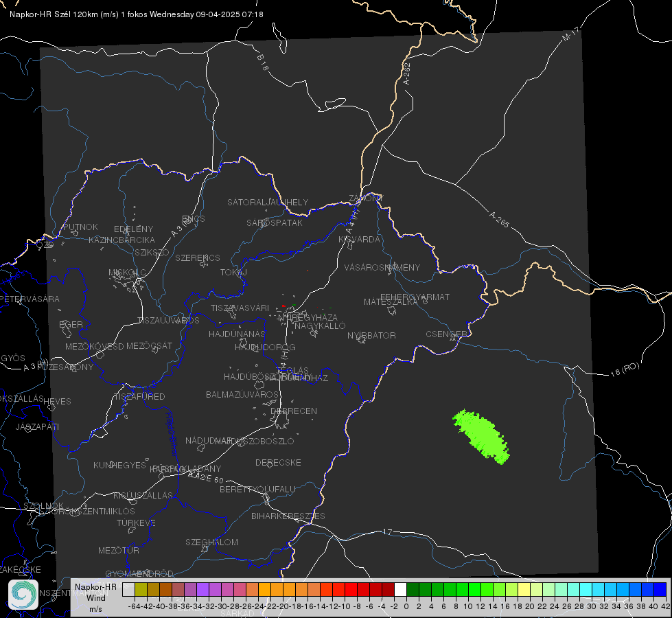Select the dark blue swatch between 40 and 42
This screenshot has height=618, width=672.
[660, 589]
